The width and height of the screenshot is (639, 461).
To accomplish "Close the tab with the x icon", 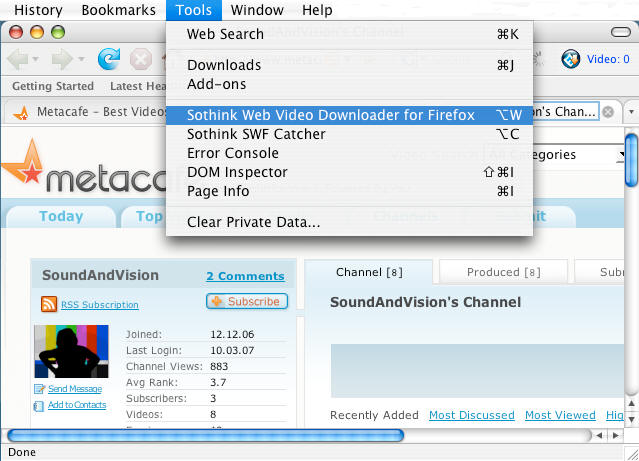I will (608, 112).
